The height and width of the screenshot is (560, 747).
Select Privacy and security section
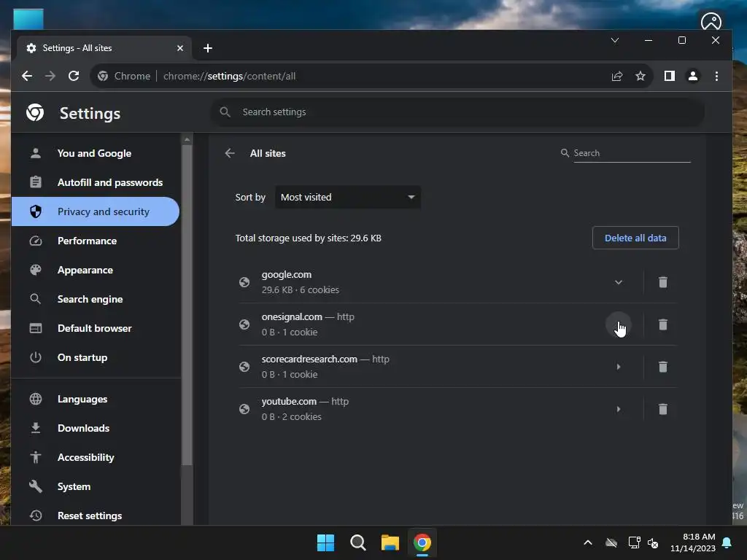96,211
